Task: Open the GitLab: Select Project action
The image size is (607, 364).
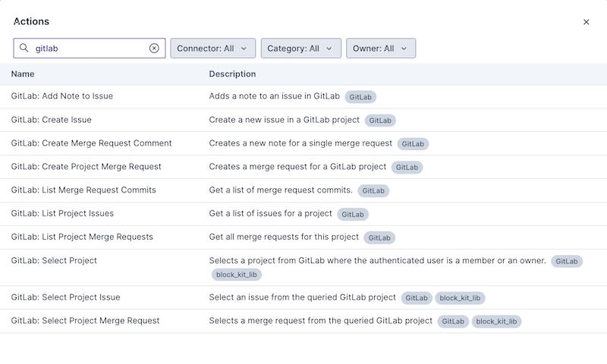Action: pyautogui.click(x=54, y=261)
